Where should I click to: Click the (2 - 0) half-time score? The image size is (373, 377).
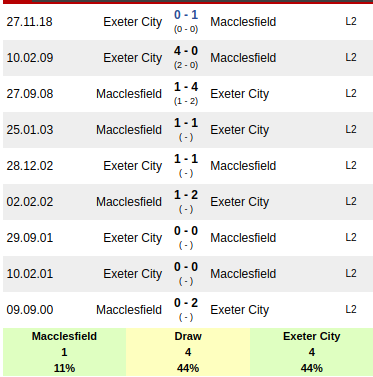point(186,65)
